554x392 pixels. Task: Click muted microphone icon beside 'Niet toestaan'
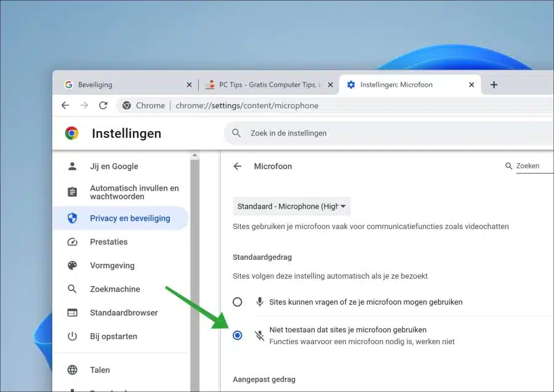coord(260,335)
